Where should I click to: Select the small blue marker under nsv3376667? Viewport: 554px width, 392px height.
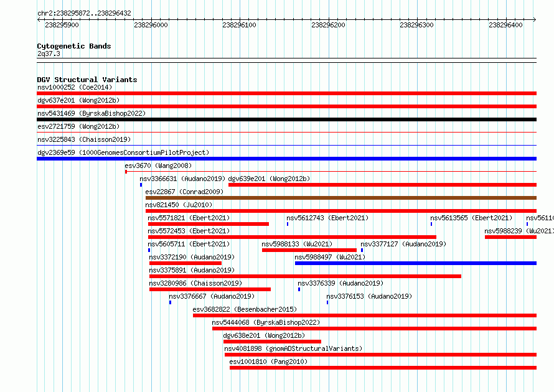pyautogui.click(x=171, y=302)
